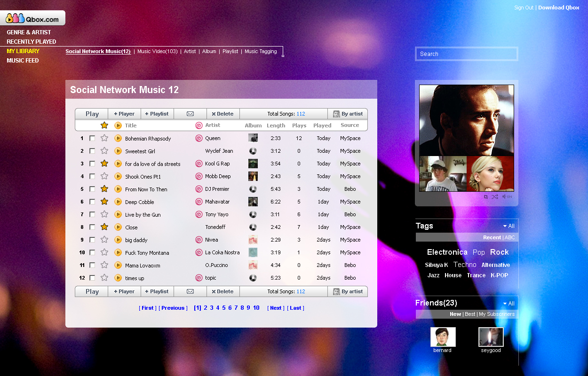Check the box for times up
This screenshot has width=588, height=376.
tap(92, 278)
